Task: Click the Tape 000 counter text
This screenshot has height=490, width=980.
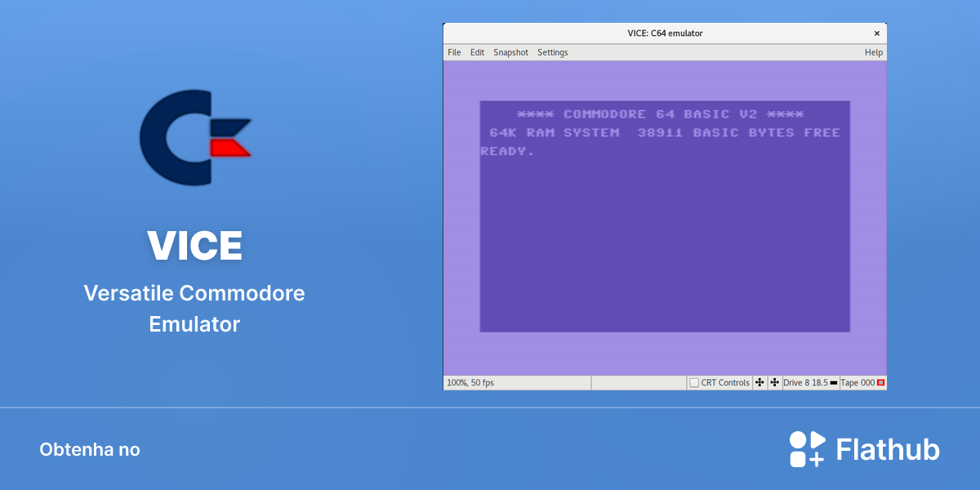Action: (857, 382)
